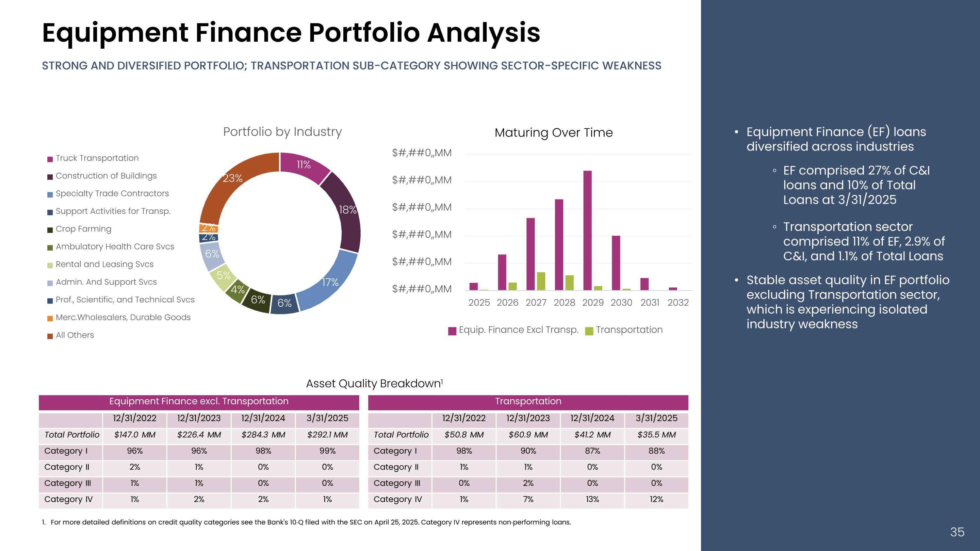Screen dimensions: 980x551
Task: Click the $292.1 MM total portfolio cell
Action: (327, 435)
